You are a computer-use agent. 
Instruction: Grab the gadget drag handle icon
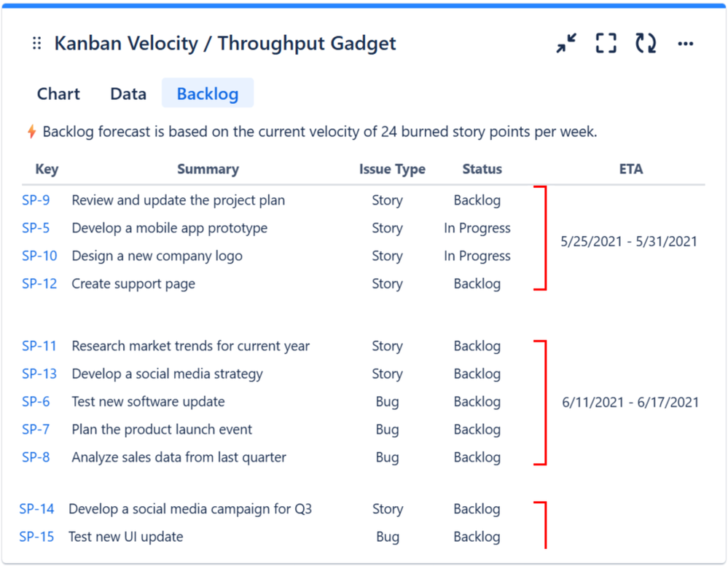tap(37, 44)
